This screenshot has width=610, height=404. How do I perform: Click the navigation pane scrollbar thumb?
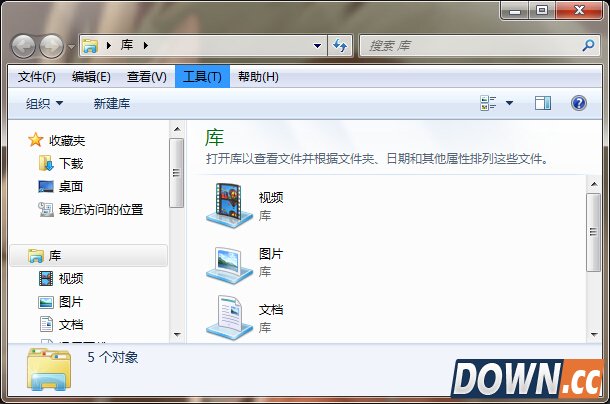[x=177, y=173]
